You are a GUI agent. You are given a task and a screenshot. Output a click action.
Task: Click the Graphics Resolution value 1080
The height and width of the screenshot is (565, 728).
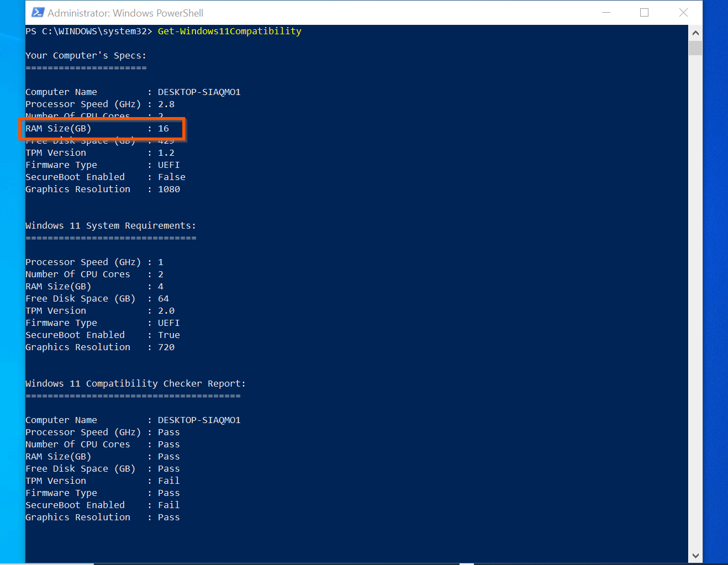click(x=169, y=189)
